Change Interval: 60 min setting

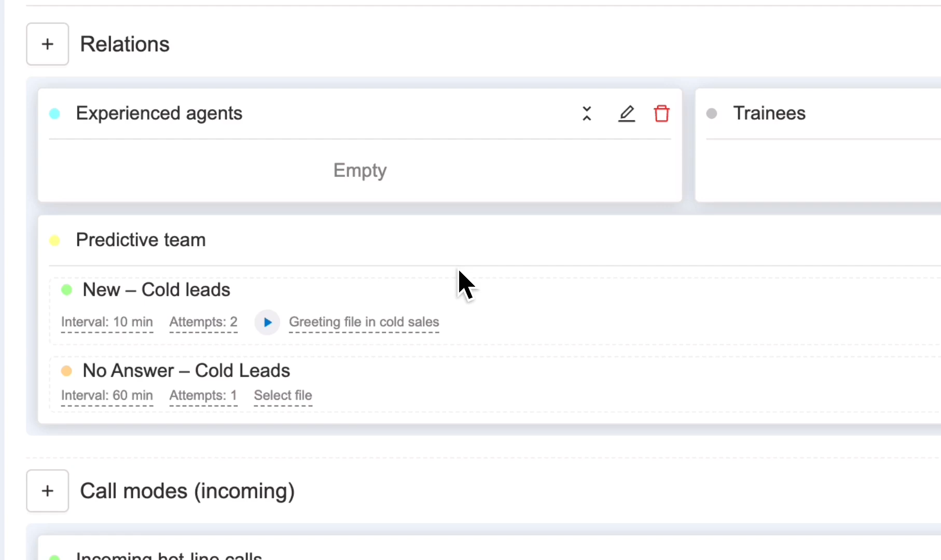tap(107, 396)
